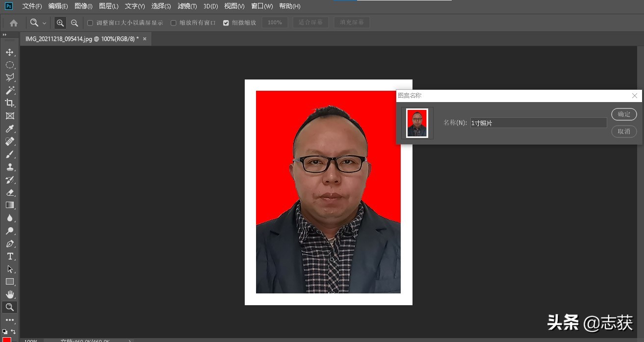Click the pattern name field showing 1寸照片

tap(538, 123)
